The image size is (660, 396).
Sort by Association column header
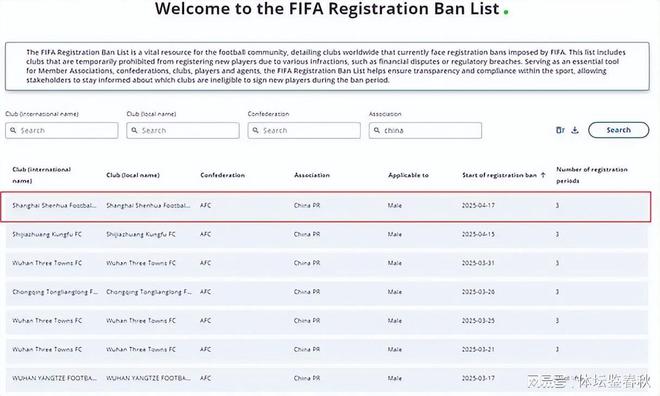point(312,175)
